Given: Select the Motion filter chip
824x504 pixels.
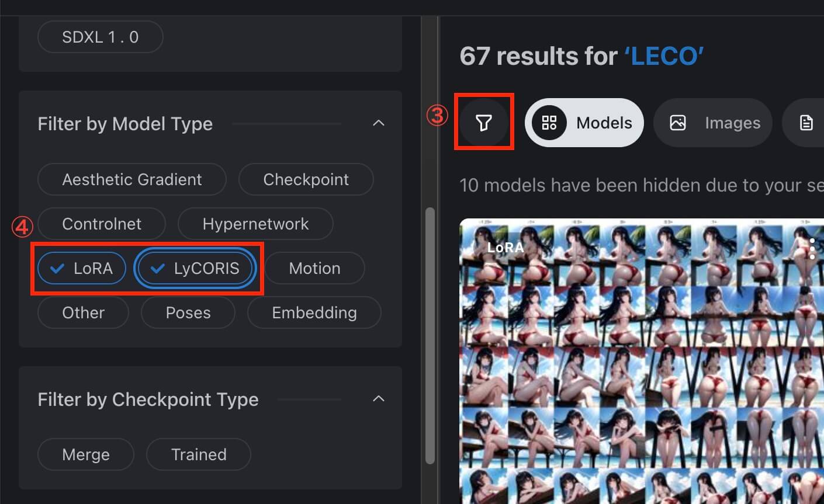Looking at the screenshot, I should (314, 268).
